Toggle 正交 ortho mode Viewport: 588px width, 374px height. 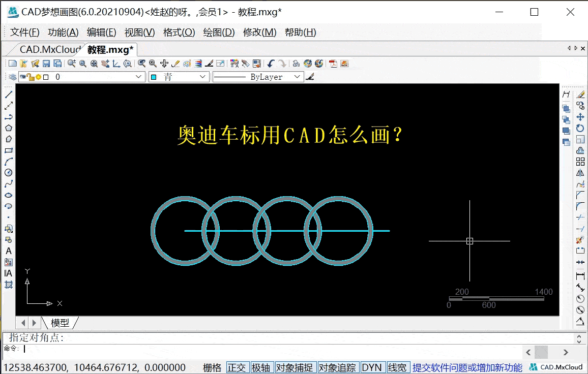pos(237,367)
